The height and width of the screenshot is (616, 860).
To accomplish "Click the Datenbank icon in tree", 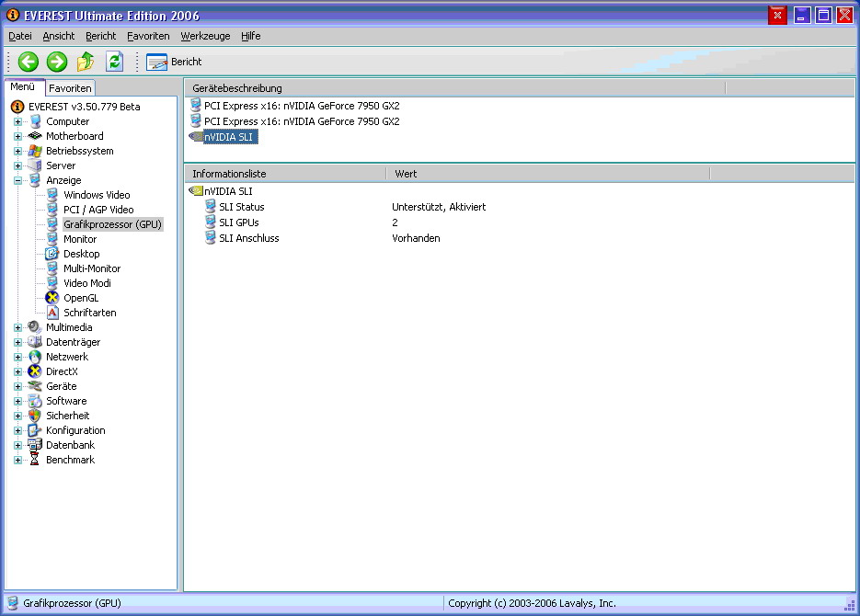I will [x=35, y=445].
